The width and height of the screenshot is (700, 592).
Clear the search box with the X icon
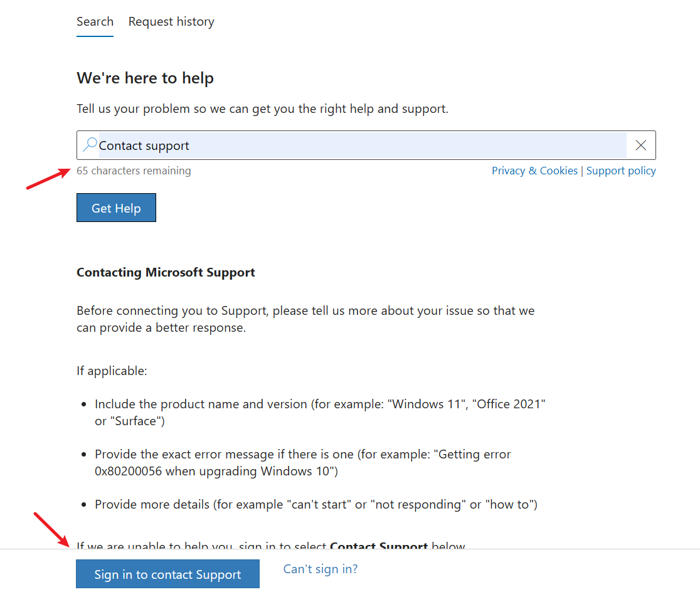pyautogui.click(x=640, y=145)
